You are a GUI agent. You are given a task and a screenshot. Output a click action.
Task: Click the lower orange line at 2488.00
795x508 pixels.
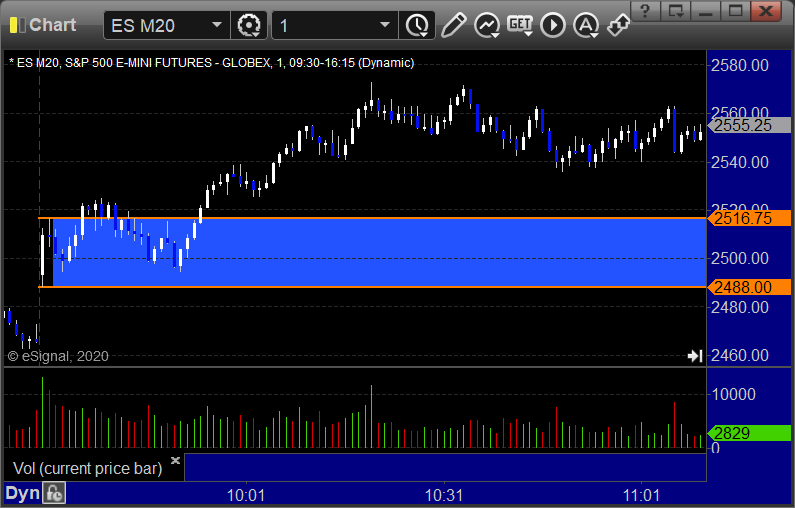372,287
